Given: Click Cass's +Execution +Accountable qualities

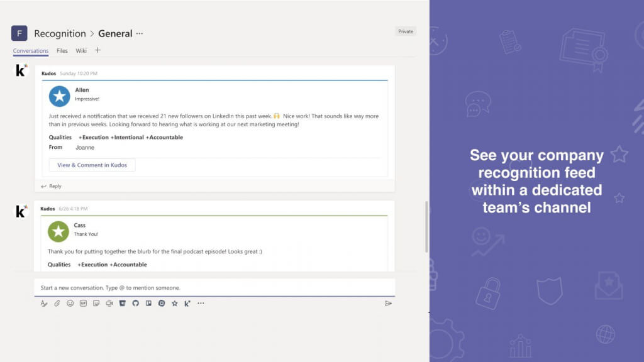Looking at the screenshot, I should point(112,265).
